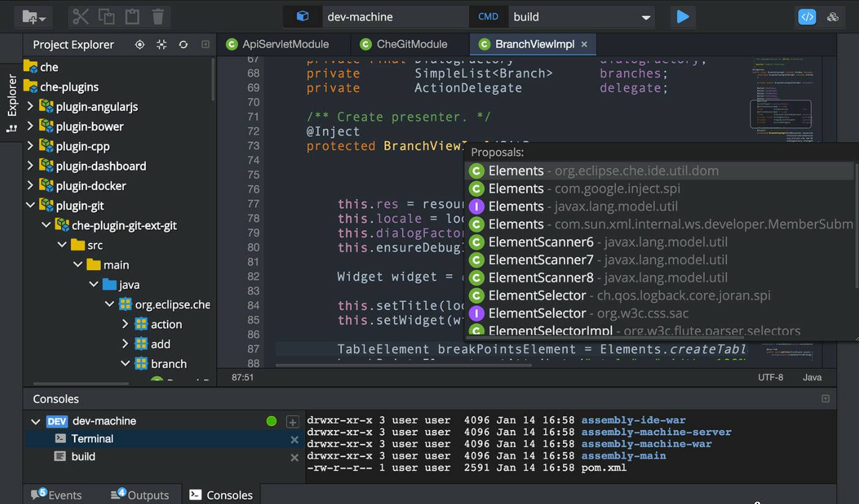Image resolution: width=859 pixels, height=504 pixels.
Task: Close the Terminal console with its X
Action: click(294, 439)
